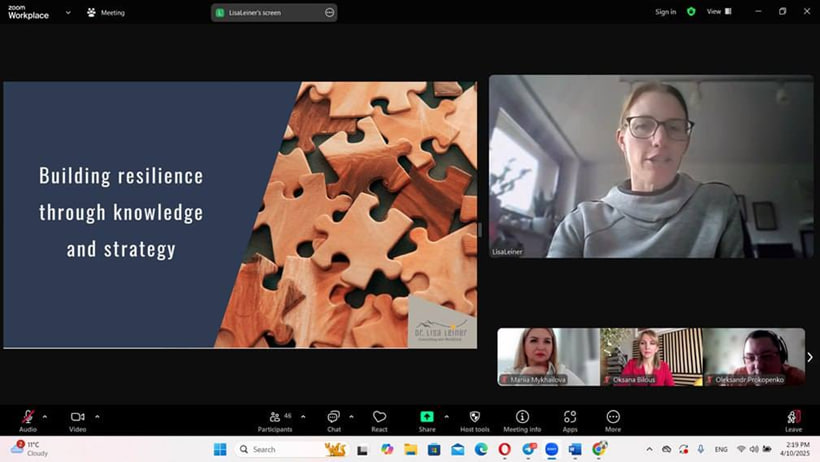Click the Sign in link
Image resolution: width=820 pixels, height=462 pixels.
pyautogui.click(x=665, y=12)
